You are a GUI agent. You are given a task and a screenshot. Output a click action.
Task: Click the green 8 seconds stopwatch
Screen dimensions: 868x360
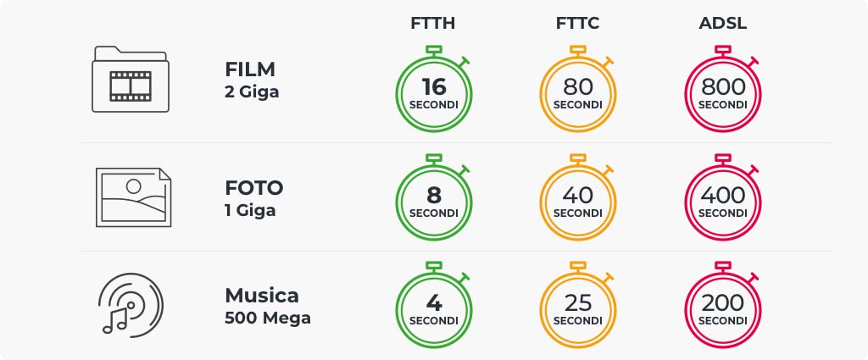point(433,197)
